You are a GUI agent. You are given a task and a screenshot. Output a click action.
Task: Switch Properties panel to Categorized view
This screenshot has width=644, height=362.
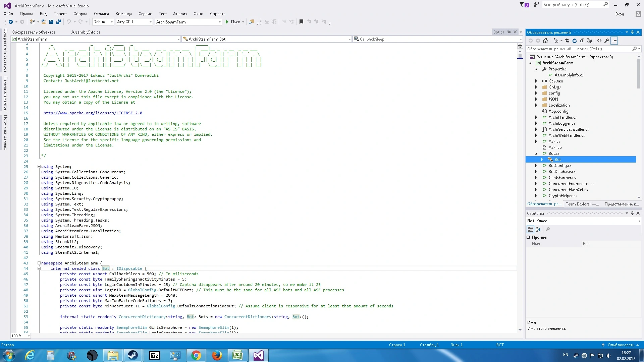(530, 229)
